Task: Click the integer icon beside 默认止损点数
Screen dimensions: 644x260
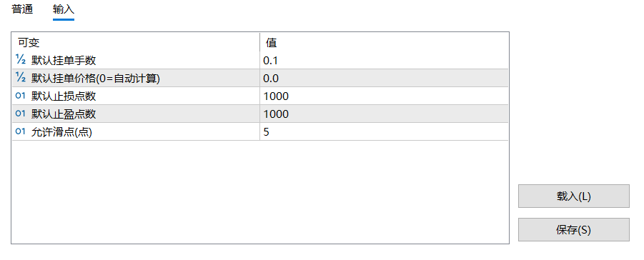Action: [x=21, y=96]
